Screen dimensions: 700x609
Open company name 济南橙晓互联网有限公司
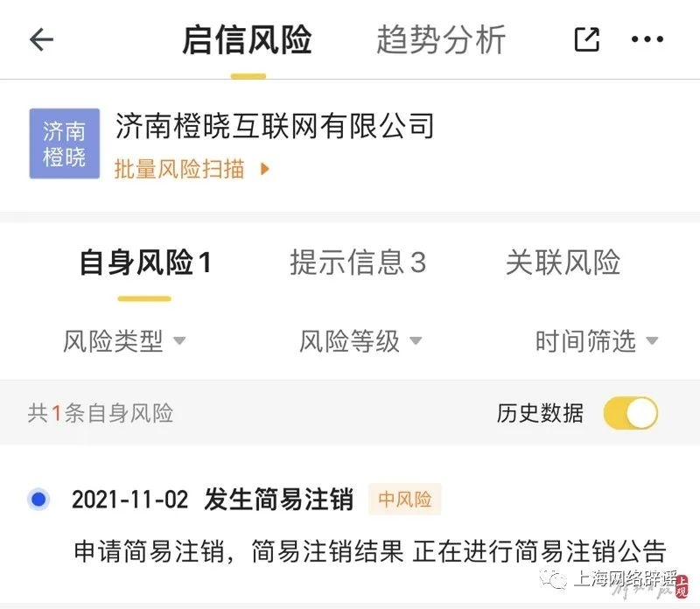pyautogui.click(x=275, y=126)
